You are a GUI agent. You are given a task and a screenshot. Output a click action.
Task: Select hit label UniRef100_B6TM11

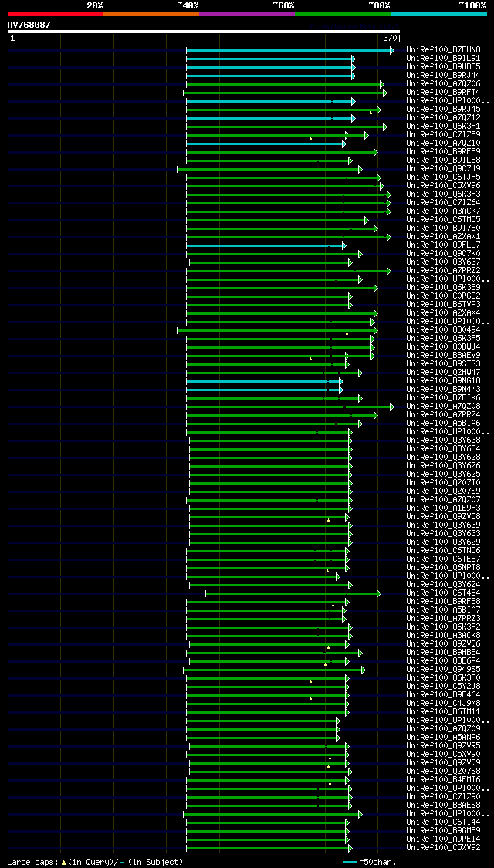[443, 712]
